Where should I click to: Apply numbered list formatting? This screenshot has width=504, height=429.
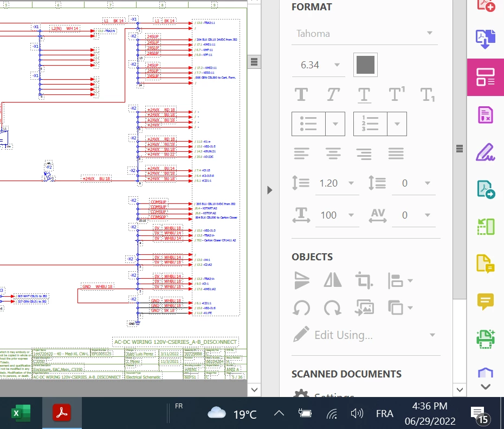click(x=370, y=124)
